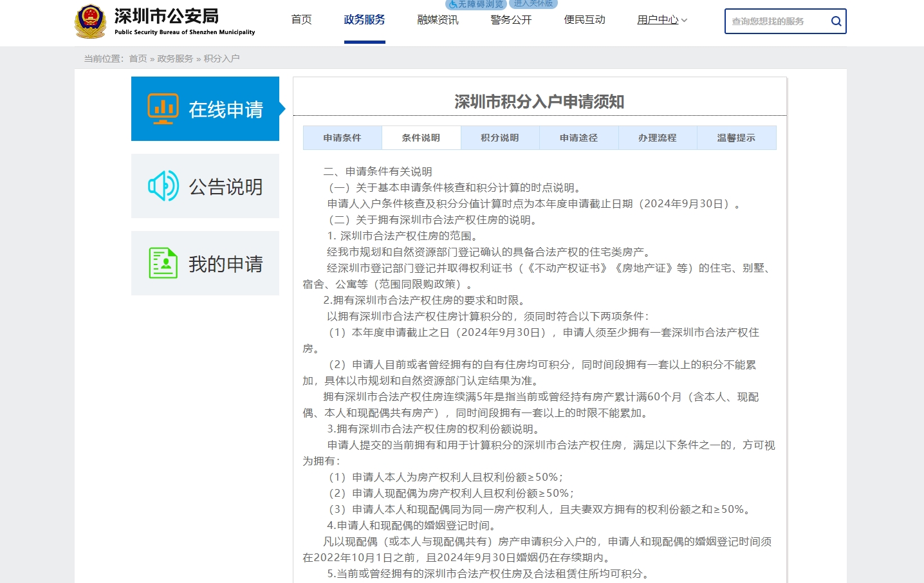Image resolution: width=924 pixels, height=583 pixels.
Task: Click the 二、申请条件有关说明 line
Action: [x=378, y=172]
